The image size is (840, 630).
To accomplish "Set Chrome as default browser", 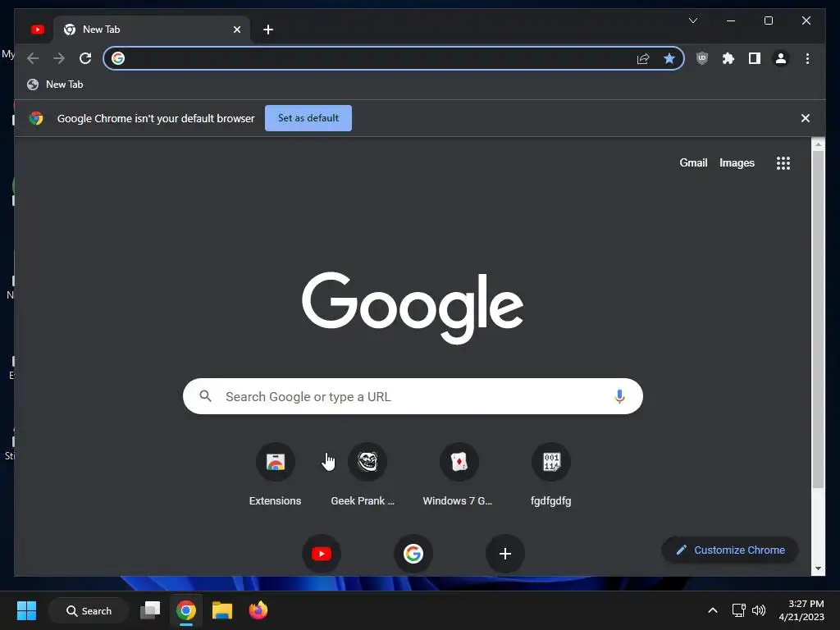I will (308, 118).
